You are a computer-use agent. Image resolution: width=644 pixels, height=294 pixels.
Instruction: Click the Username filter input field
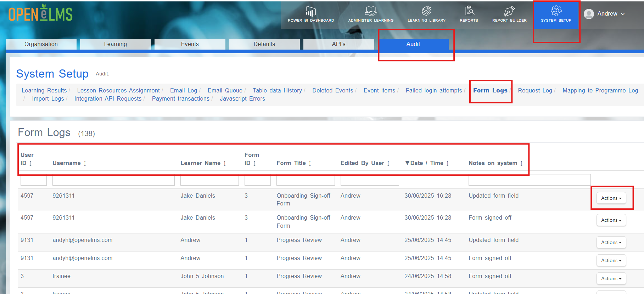pos(113,180)
